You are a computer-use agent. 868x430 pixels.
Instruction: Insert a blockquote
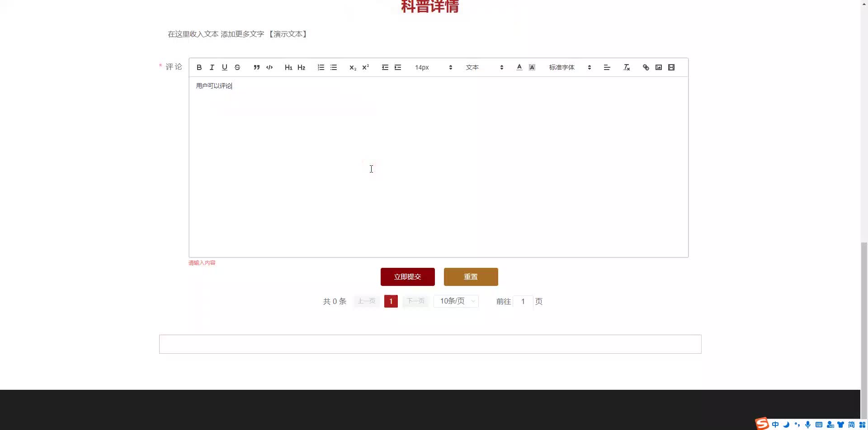click(x=256, y=67)
